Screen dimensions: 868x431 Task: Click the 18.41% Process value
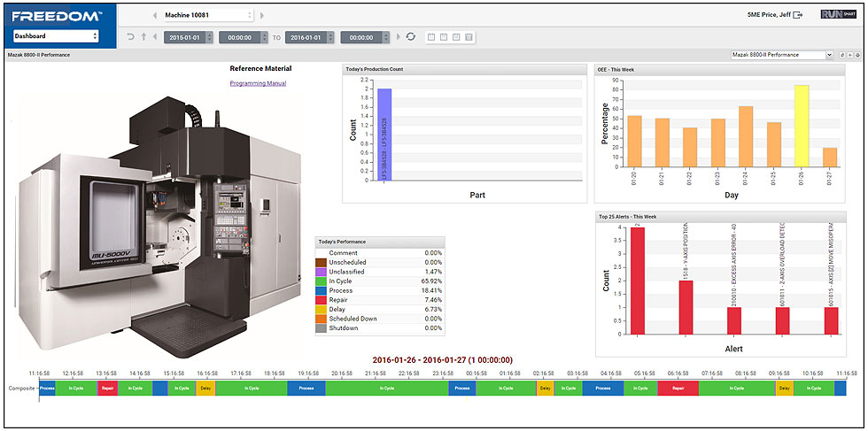click(x=432, y=290)
